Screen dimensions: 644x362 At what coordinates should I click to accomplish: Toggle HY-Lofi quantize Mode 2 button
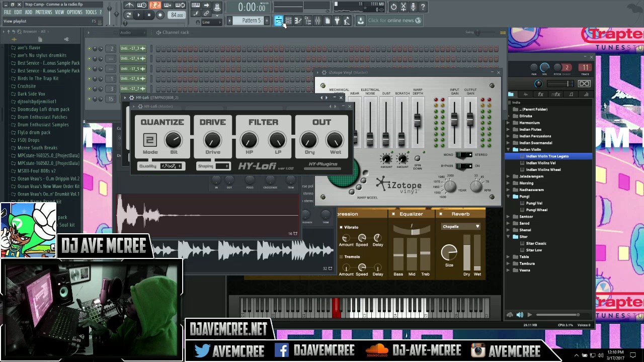tap(149, 140)
